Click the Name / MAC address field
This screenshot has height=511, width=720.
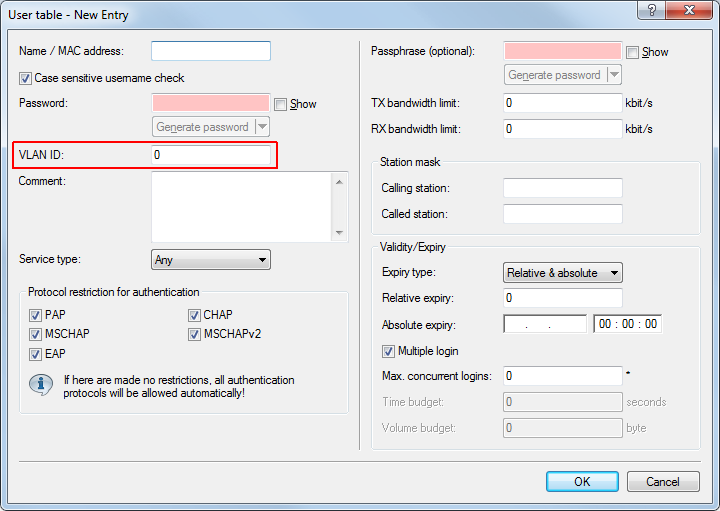[x=210, y=51]
